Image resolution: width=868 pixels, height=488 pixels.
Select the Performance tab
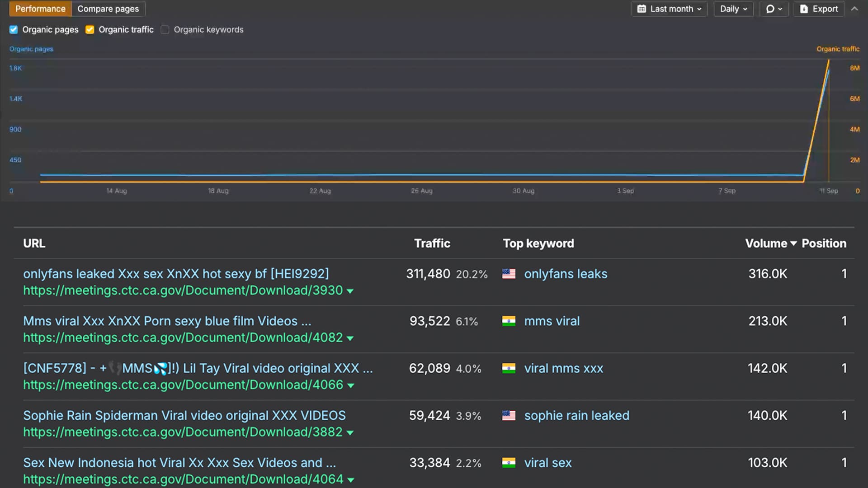pos(40,9)
